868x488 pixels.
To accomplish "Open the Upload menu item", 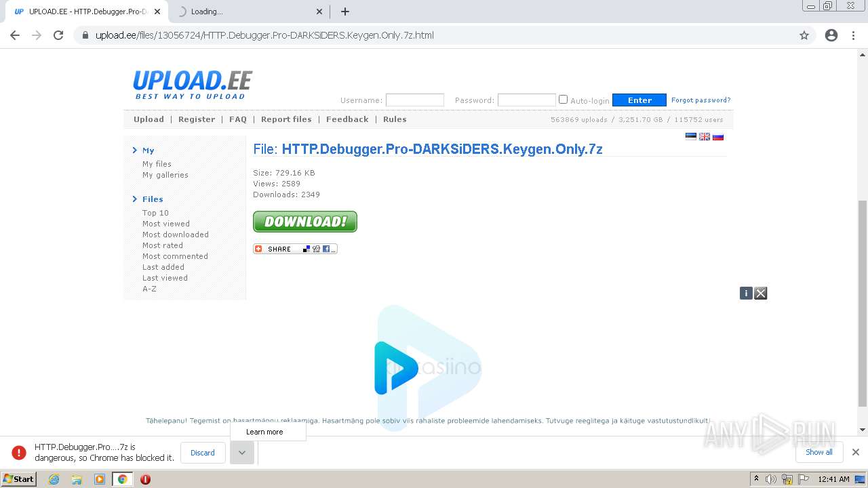I will [149, 119].
